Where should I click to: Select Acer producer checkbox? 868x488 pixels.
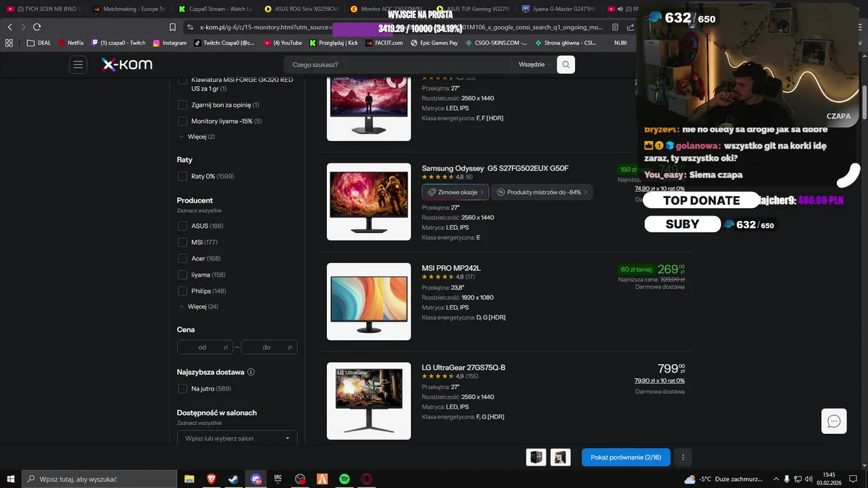tap(182, 258)
